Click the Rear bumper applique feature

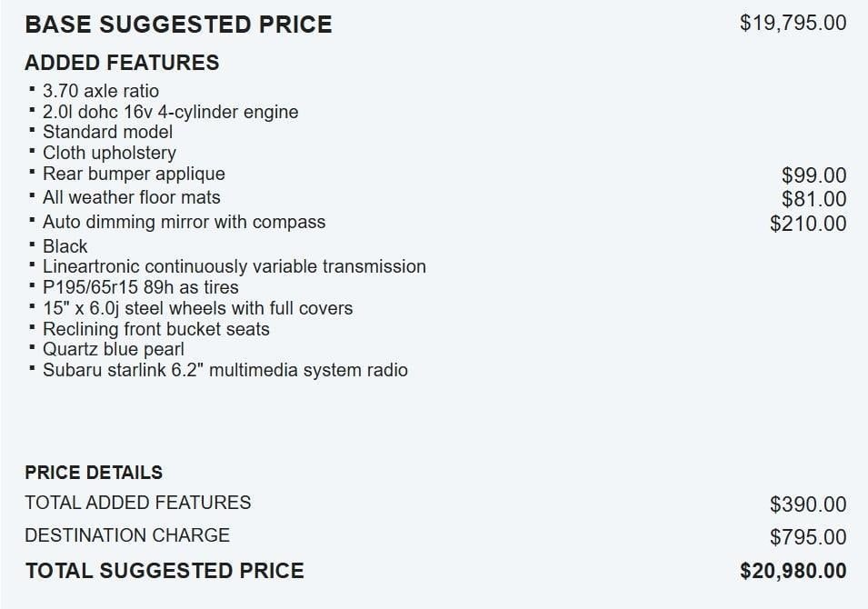click(x=134, y=174)
